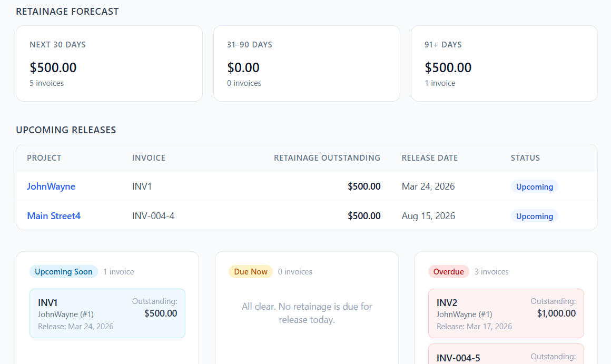The width and height of the screenshot is (611, 364).
Task: Select the Next 30 Days forecast card
Action: 109,63
